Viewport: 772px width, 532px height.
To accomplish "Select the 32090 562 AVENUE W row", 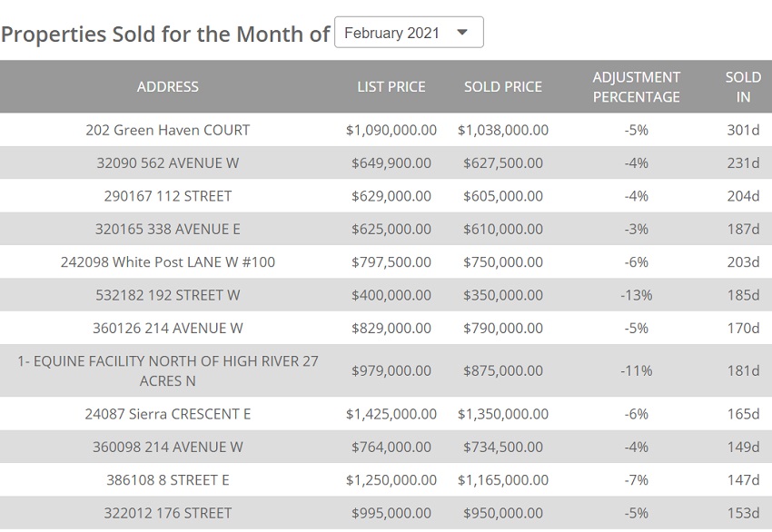I will [167, 163].
